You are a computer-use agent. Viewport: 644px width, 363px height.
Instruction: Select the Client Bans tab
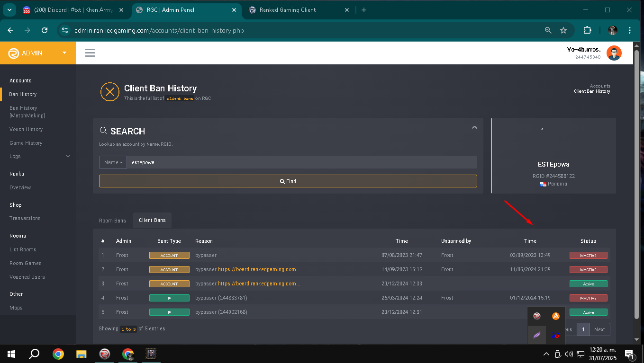point(152,220)
